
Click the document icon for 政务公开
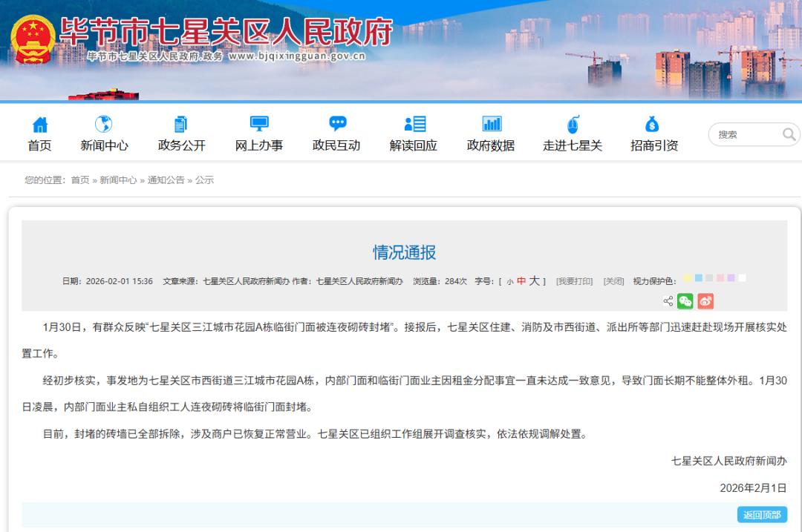[181, 124]
